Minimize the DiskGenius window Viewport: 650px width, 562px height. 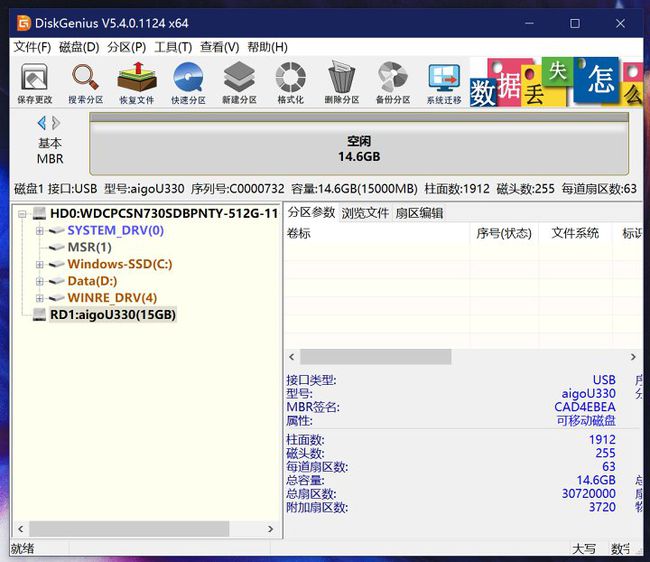[529, 23]
